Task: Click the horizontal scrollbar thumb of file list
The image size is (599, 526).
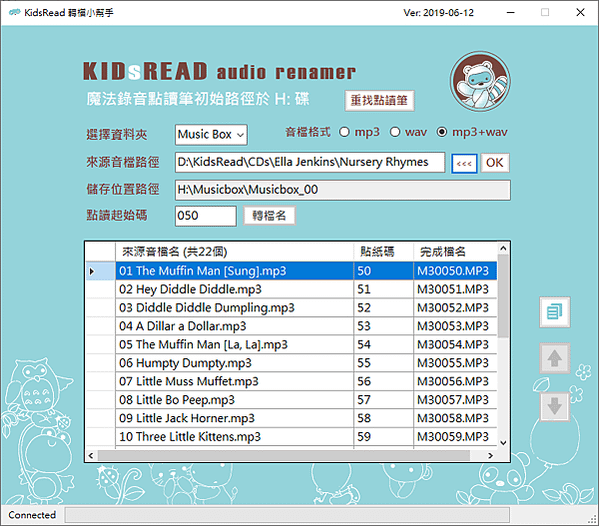Action: click(x=284, y=455)
